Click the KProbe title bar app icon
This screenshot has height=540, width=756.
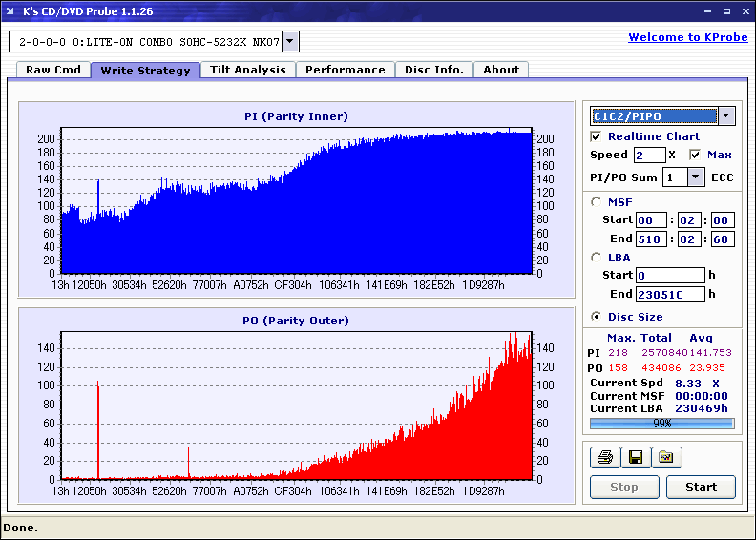10,11
